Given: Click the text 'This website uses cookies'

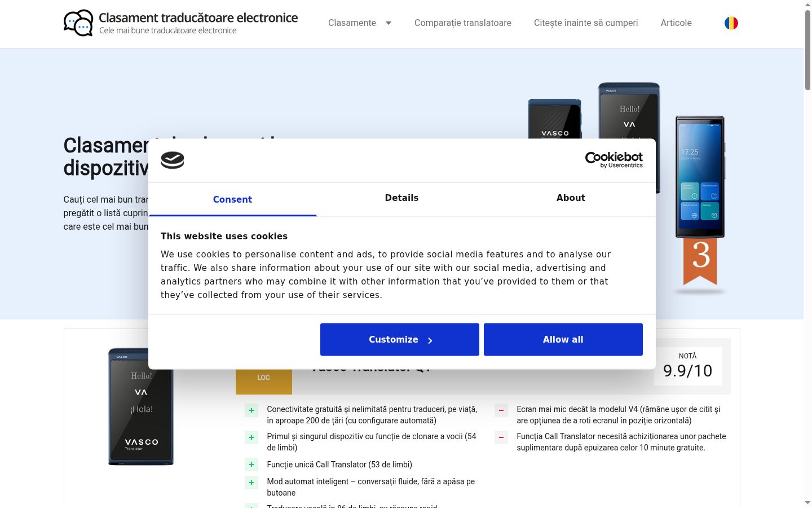Looking at the screenshot, I should click(x=224, y=237).
